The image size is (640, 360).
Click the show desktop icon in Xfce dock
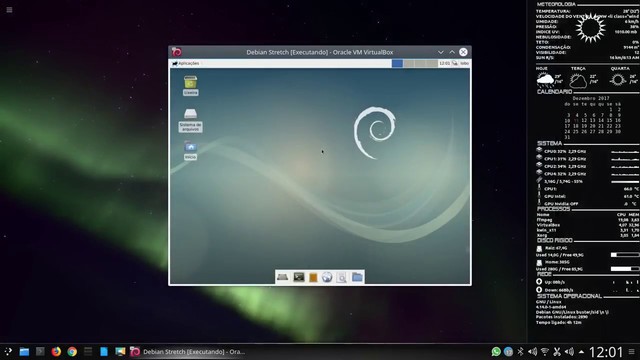(x=282, y=277)
